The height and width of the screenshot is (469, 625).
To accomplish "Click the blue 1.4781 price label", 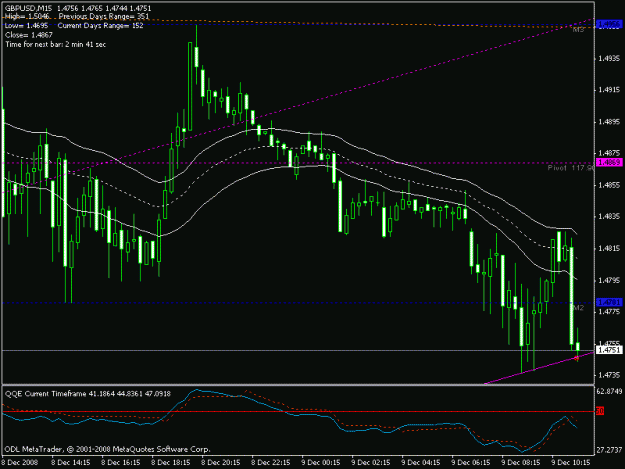I will tap(609, 302).
